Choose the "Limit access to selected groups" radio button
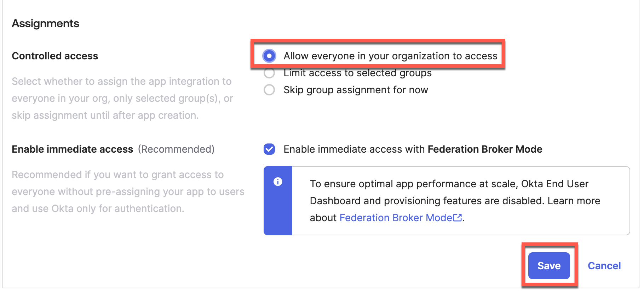This screenshot has height=294, width=644. (x=269, y=73)
